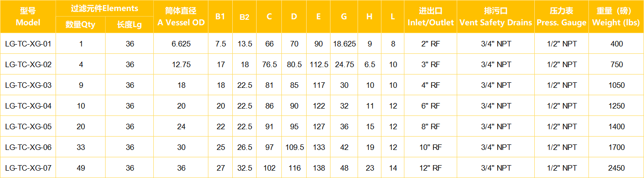Select the B1 column header
Screen dimensions: 644x178
pos(220,17)
